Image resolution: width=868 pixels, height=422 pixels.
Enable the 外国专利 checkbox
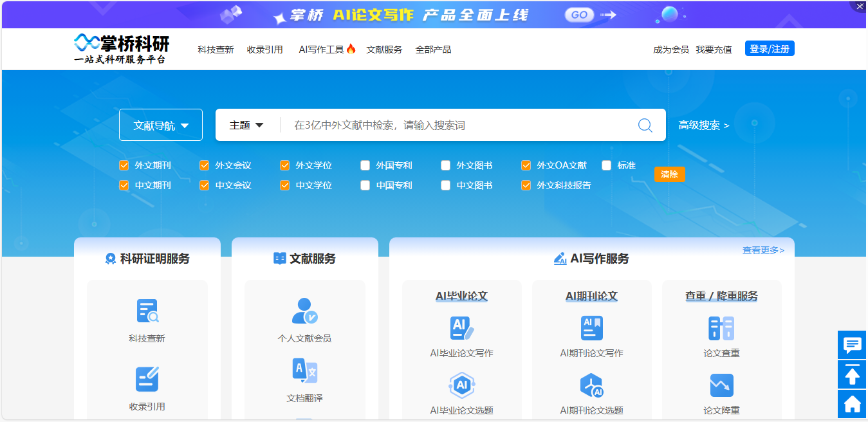coord(365,165)
